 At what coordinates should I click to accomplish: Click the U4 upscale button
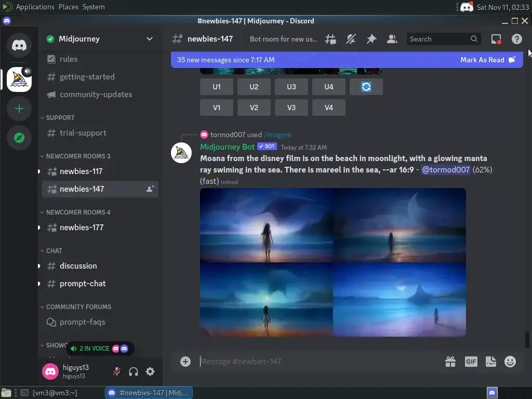pyautogui.click(x=329, y=87)
